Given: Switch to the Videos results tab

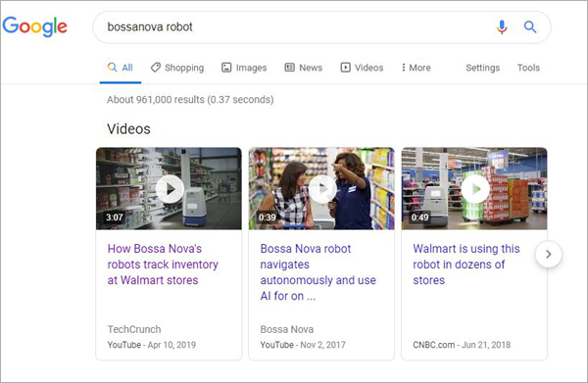Looking at the screenshot, I should pyautogui.click(x=362, y=68).
